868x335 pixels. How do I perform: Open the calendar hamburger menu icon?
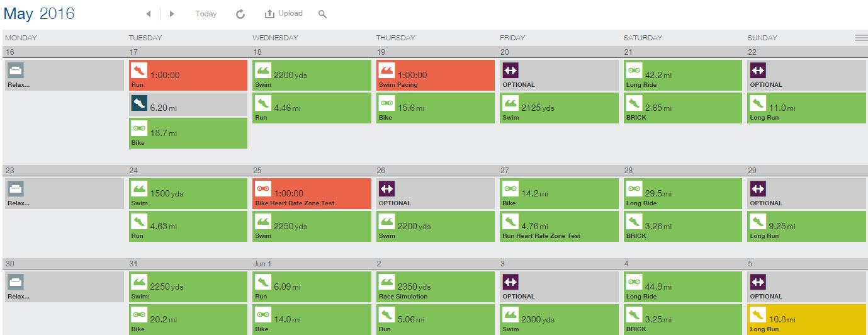coord(860,38)
